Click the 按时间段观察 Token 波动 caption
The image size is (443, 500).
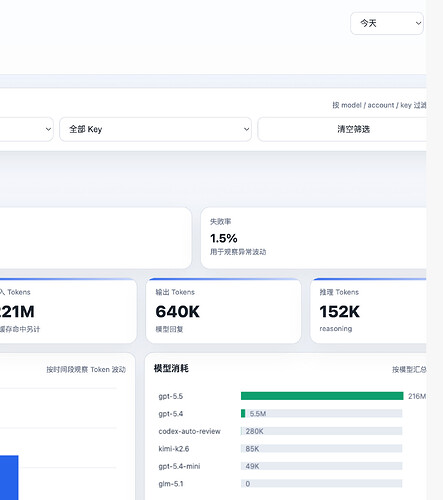86,369
